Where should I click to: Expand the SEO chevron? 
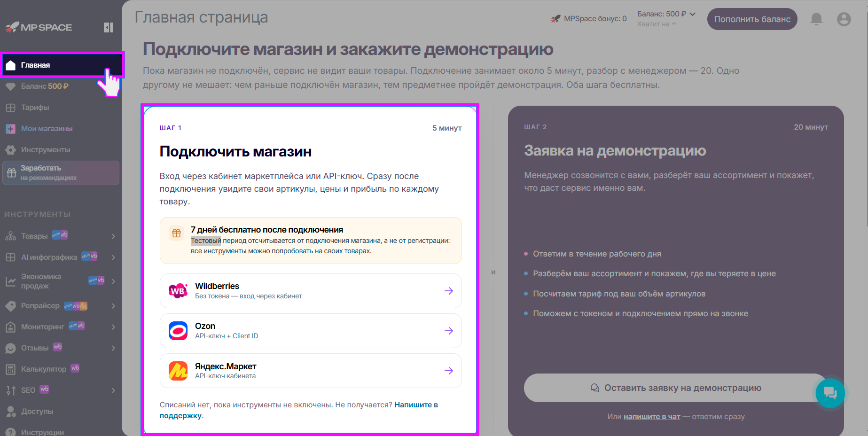point(113,390)
